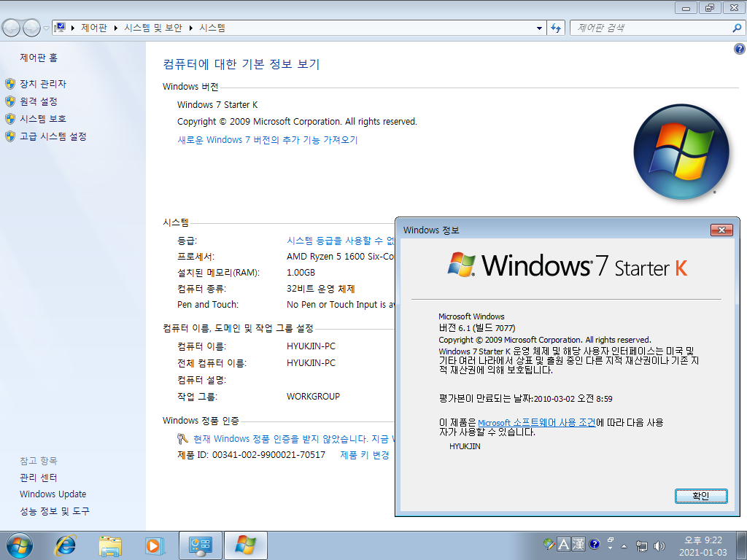Select 32비트 운영 체제 value
This screenshot has width=747, height=560.
click(321, 289)
